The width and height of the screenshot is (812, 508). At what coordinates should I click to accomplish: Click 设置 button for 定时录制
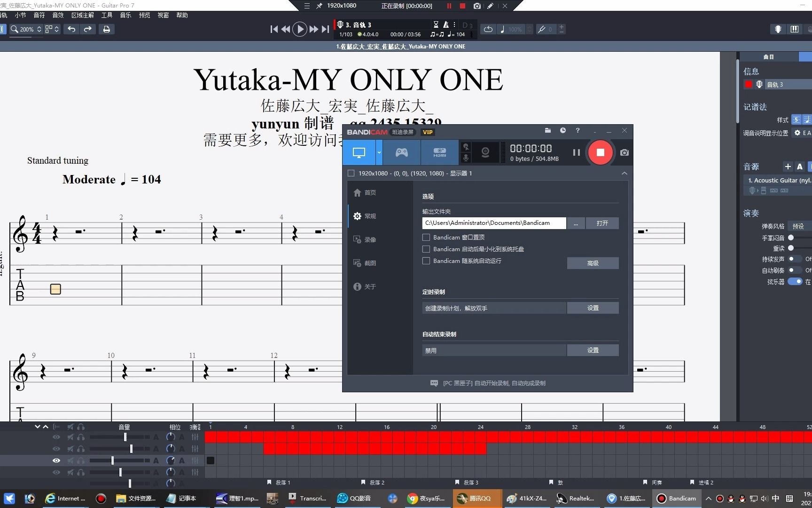coord(593,308)
